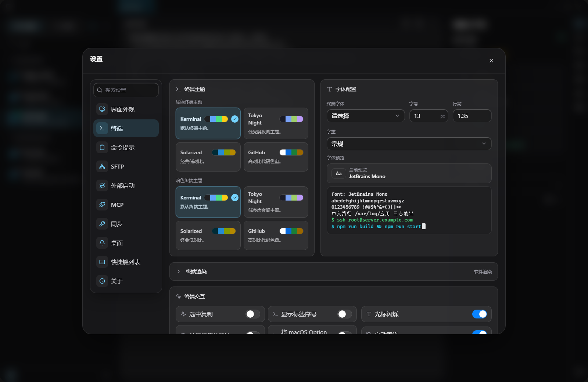Open the 快捷键列表 section
This screenshot has height=382, width=588.
[x=126, y=262]
